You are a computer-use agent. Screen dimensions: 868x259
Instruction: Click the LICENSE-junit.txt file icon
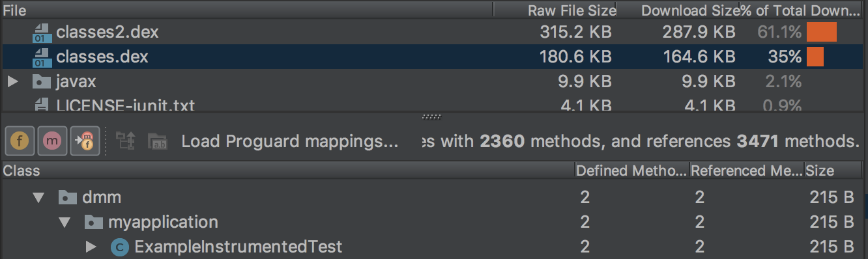tap(42, 104)
